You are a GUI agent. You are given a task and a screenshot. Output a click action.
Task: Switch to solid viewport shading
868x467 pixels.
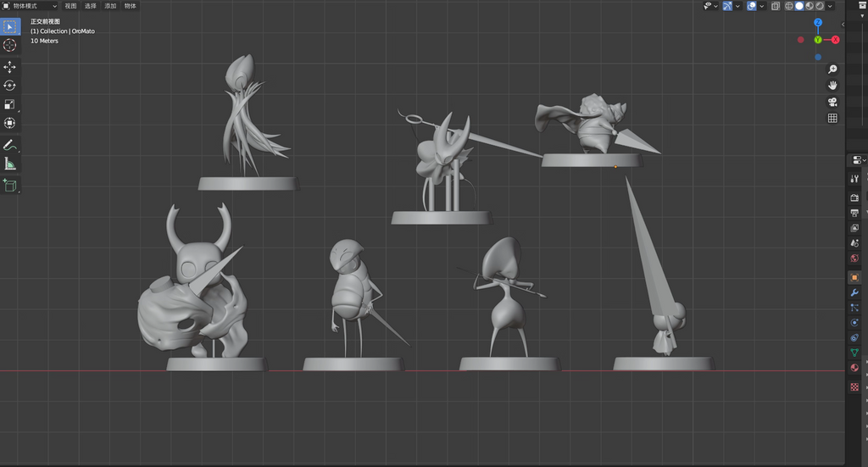click(799, 6)
